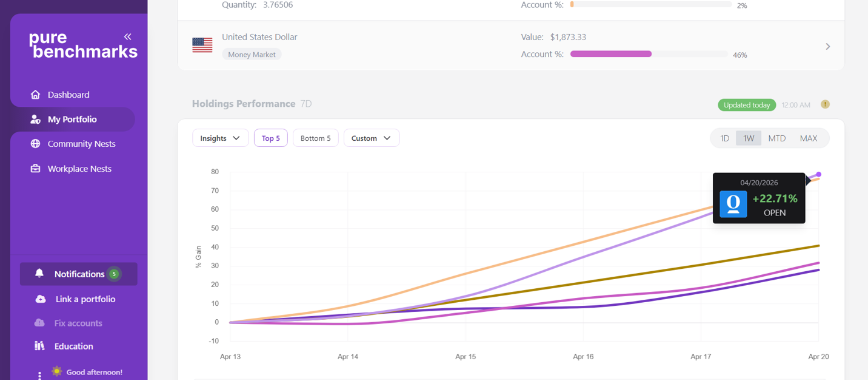This screenshot has height=392, width=868.
Task: Click the USD account percentage bar
Action: click(x=649, y=54)
